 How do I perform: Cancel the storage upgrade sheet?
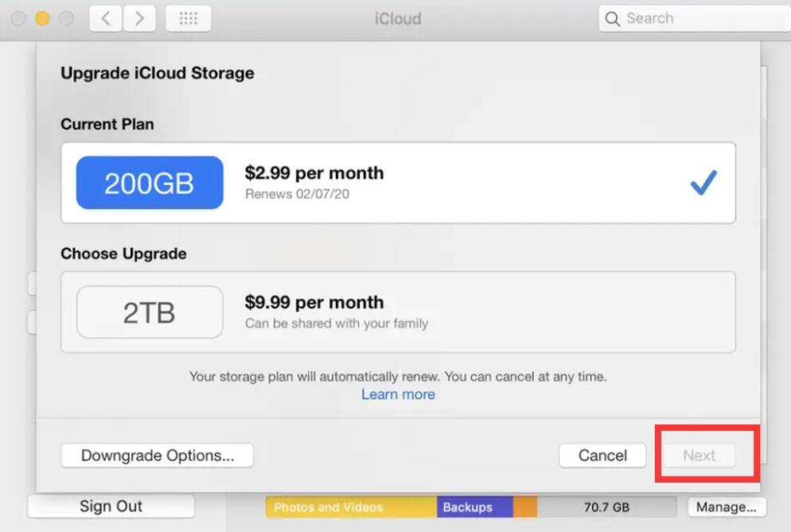point(602,456)
